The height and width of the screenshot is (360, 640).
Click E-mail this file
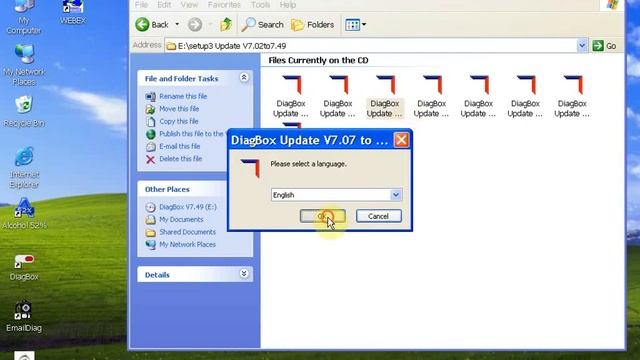pos(180,146)
